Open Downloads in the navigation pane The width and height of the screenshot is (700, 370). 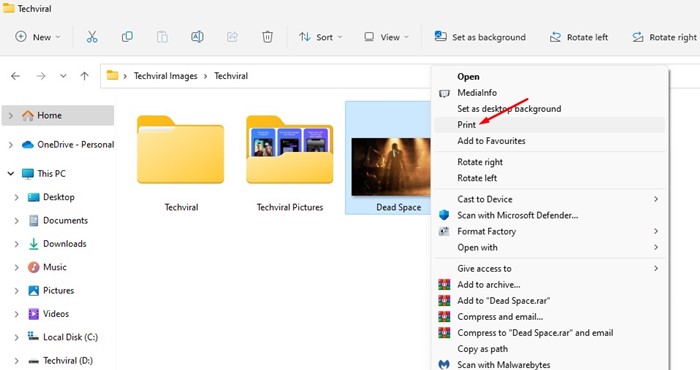point(58,244)
